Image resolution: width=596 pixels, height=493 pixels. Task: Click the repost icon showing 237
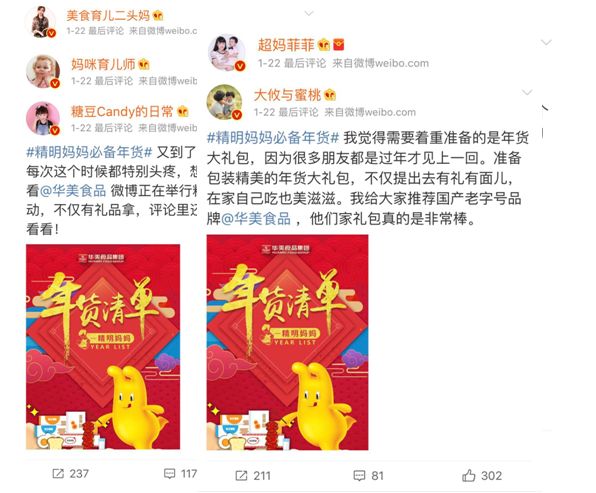[x=58, y=474]
